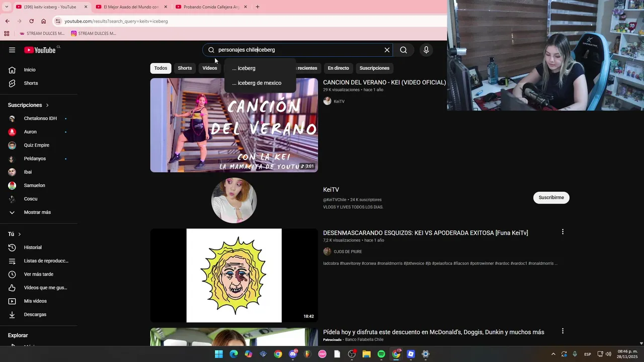The image size is (644, 362).
Task: Go to the browser home page
Action: [x=43, y=21]
